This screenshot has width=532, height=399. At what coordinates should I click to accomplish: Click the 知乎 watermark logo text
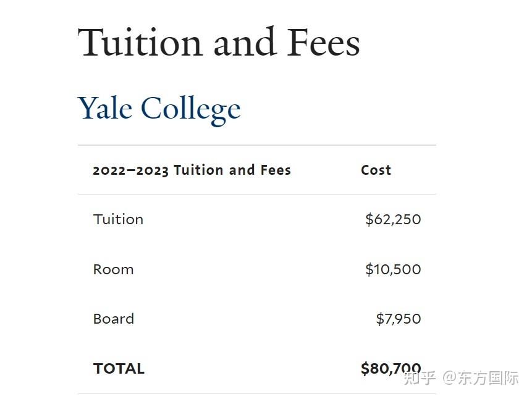tap(420, 378)
